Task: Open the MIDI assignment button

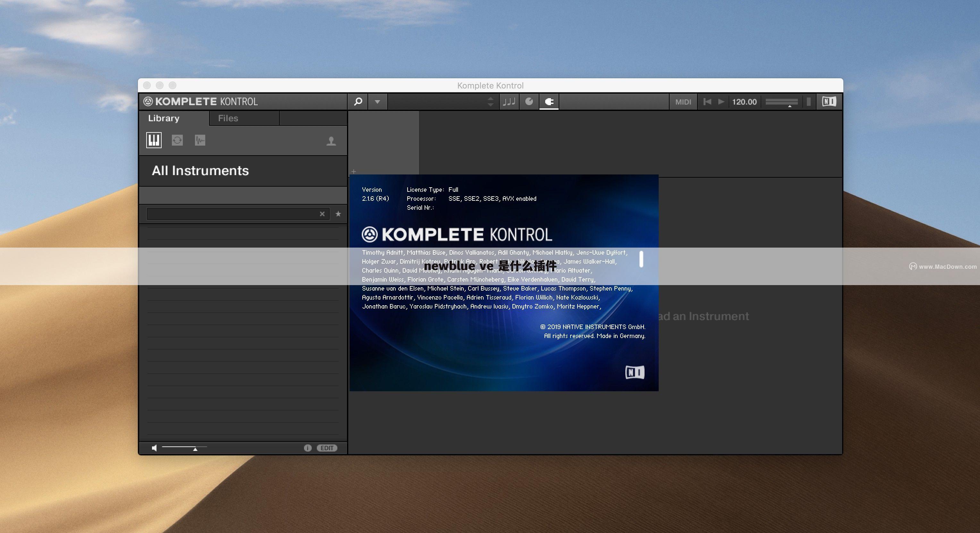Action: coord(683,102)
